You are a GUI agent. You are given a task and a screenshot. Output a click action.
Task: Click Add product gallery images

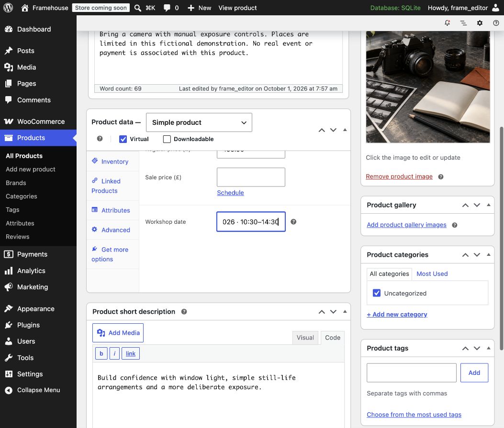coord(406,225)
